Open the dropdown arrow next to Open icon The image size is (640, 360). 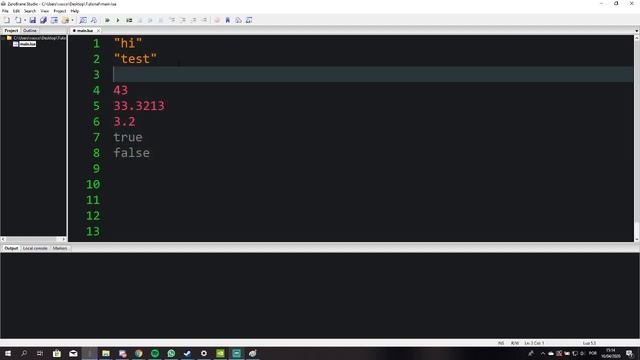[x=25, y=20]
